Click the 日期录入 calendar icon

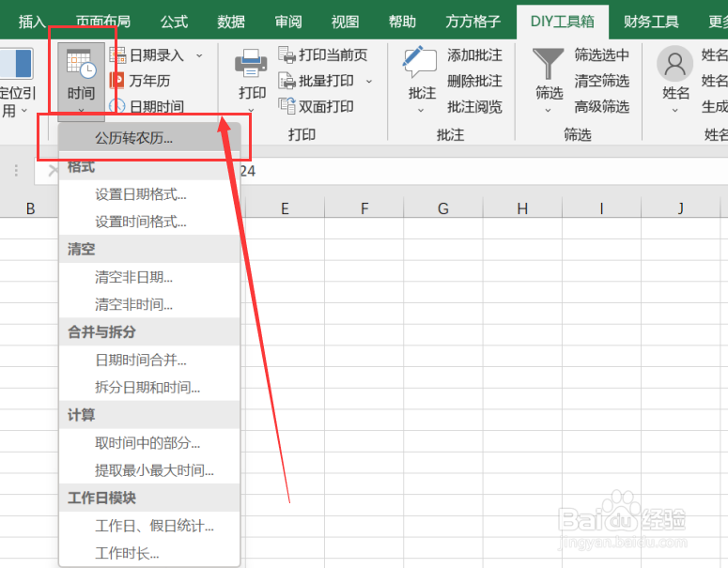tap(118, 55)
